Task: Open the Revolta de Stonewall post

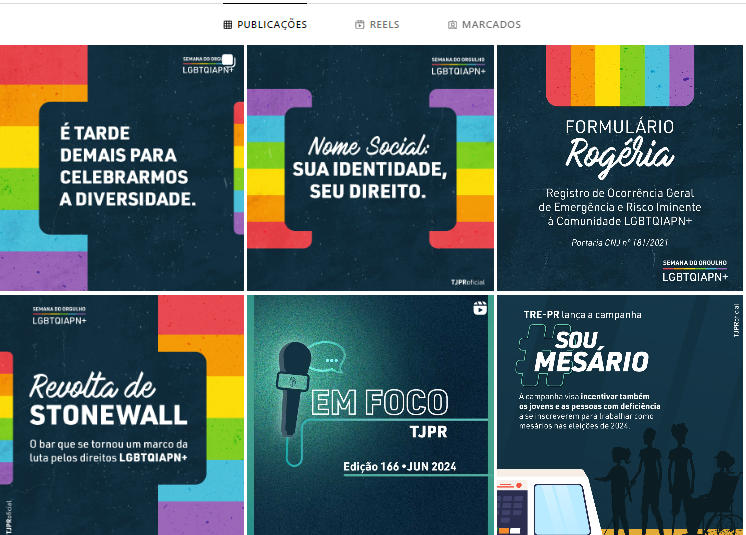Action: click(x=122, y=415)
